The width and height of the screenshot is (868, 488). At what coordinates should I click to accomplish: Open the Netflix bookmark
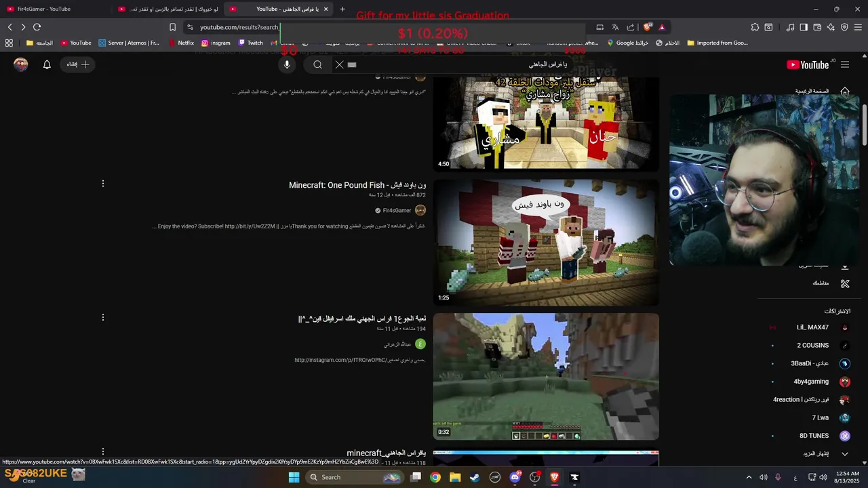(x=180, y=43)
